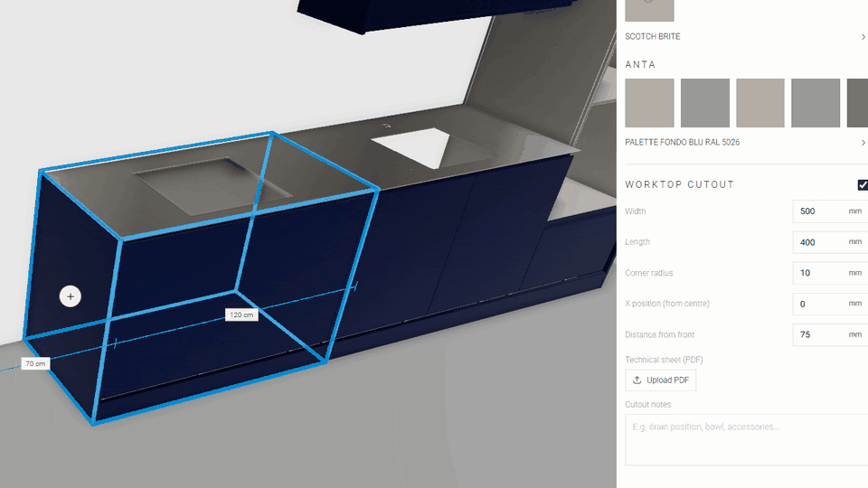Click the PALETTE FONDO BLU RAL 5026 label
The height and width of the screenshot is (488, 868).
pyautogui.click(x=682, y=142)
